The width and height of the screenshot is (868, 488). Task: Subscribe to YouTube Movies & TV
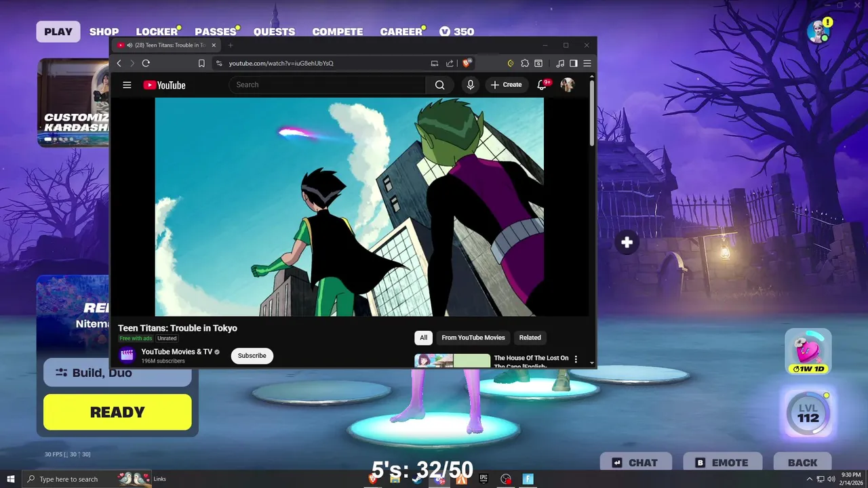(252, 356)
